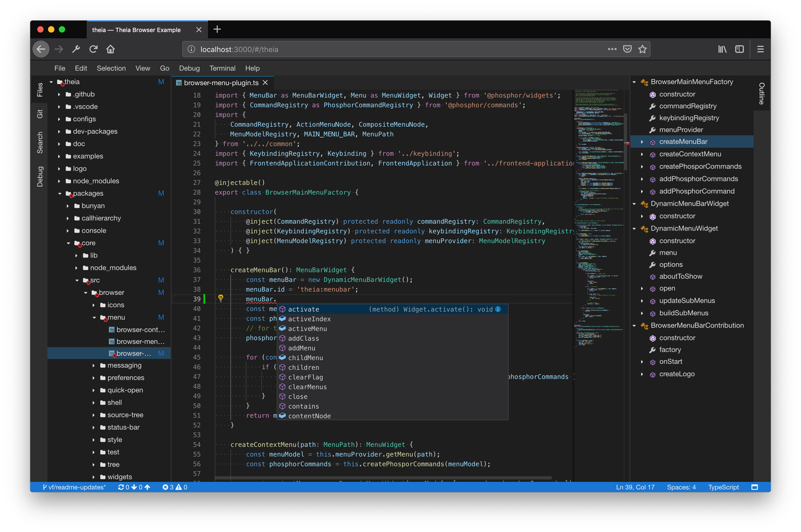This screenshot has height=532, width=801.
Task: Open browser-cont... file in menu folder
Action: pos(140,329)
